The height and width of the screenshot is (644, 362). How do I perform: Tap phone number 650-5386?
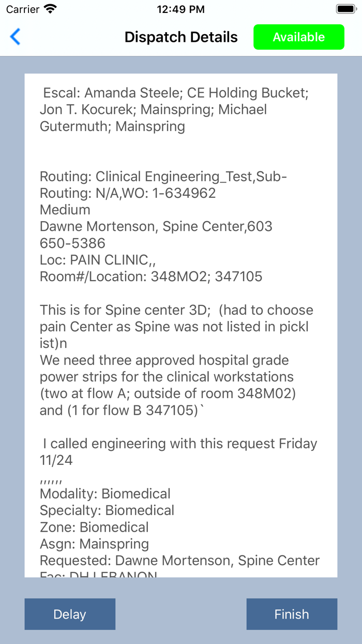coord(72,243)
